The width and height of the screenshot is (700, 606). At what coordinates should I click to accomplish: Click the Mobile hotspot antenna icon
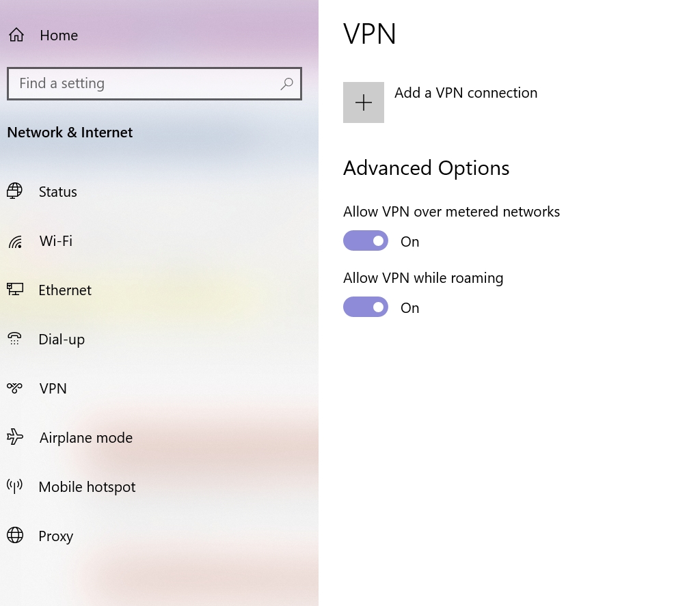[x=15, y=486]
